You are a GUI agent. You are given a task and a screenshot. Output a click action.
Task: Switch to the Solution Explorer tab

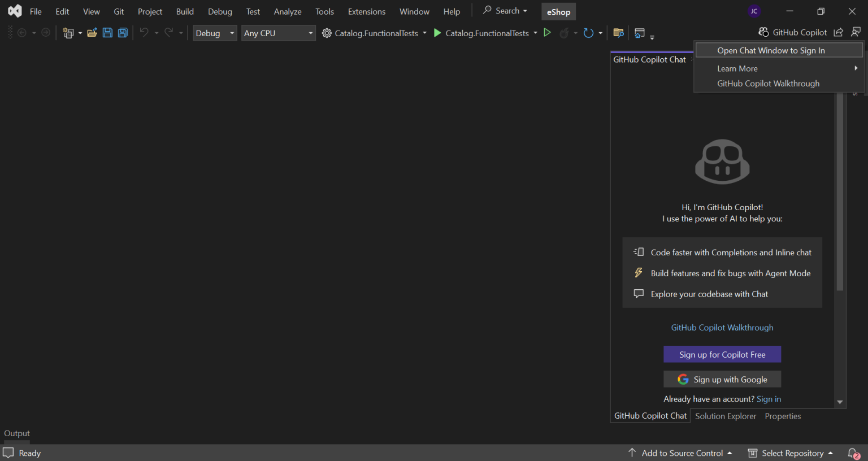pos(725,416)
